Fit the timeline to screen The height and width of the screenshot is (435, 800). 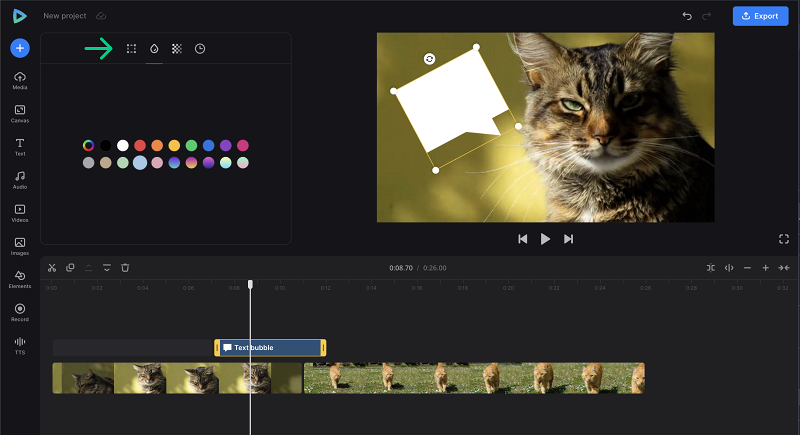pyautogui.click(x=784, y=268)
